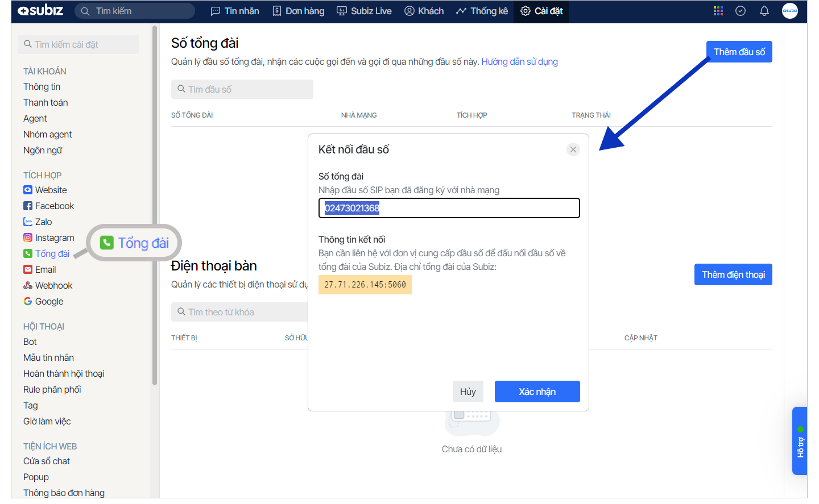Open the checkmark tasks icon
Viewport: 819px width, 504px height.
[x=740, y=11]
